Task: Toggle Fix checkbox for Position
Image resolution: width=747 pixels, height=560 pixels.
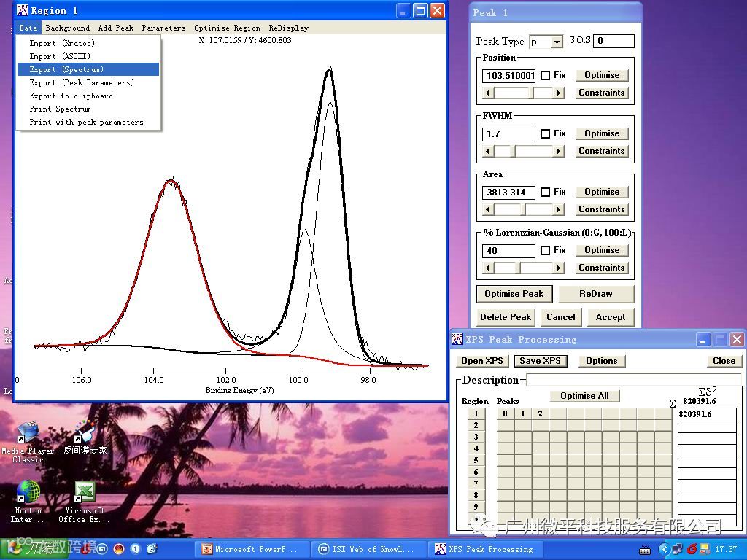Action: point(546,75)
